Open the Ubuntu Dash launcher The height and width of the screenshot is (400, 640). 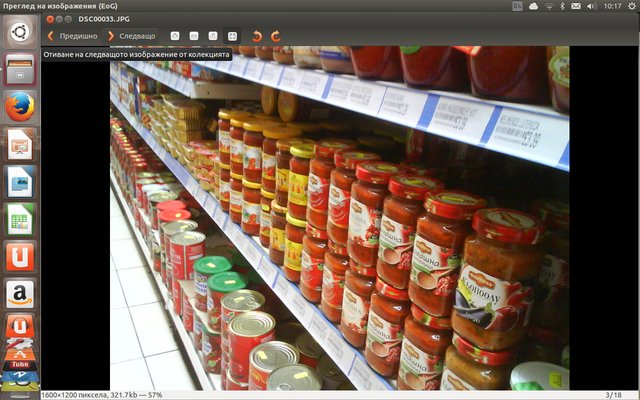point(20,32)
